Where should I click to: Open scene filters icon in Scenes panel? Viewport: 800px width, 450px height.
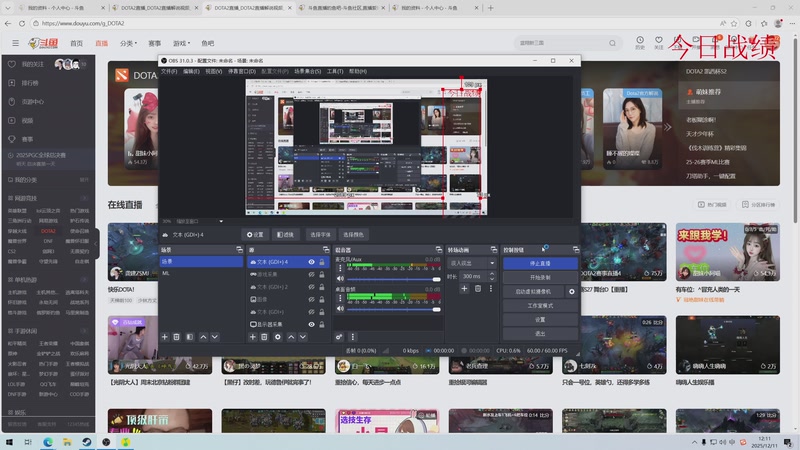[x=190, y=337]
